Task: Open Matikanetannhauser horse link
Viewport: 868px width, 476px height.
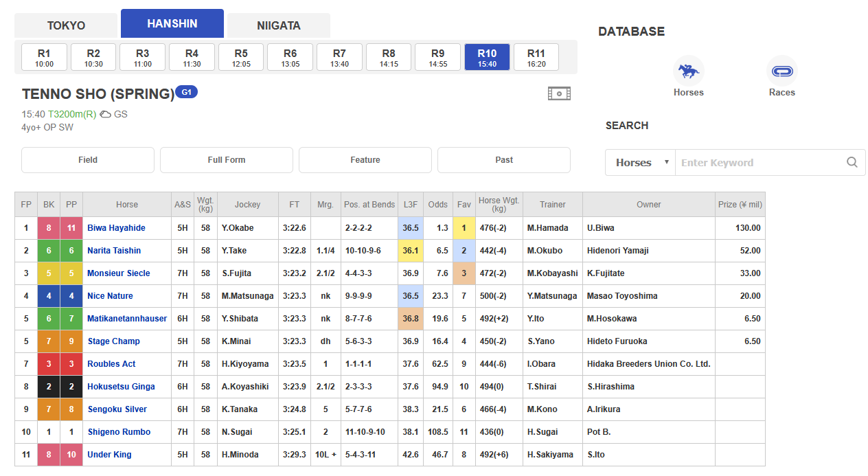Action: [x=127, y=319]
